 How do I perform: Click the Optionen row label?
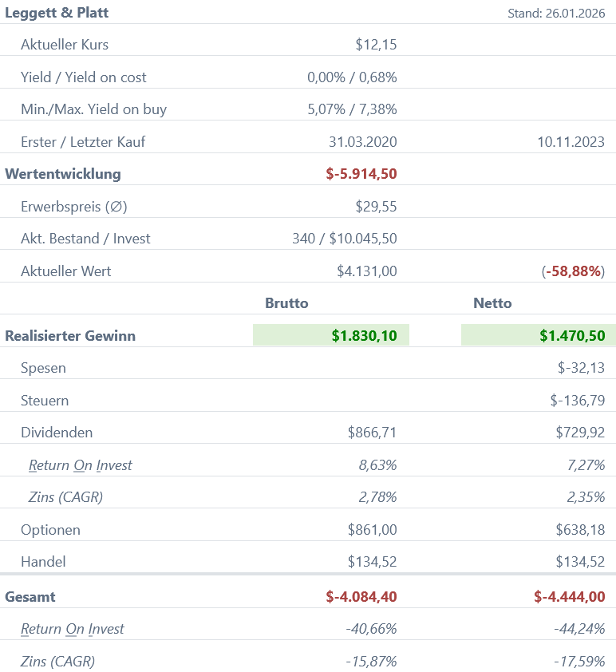pyautogui.click(x=50, y=530)
